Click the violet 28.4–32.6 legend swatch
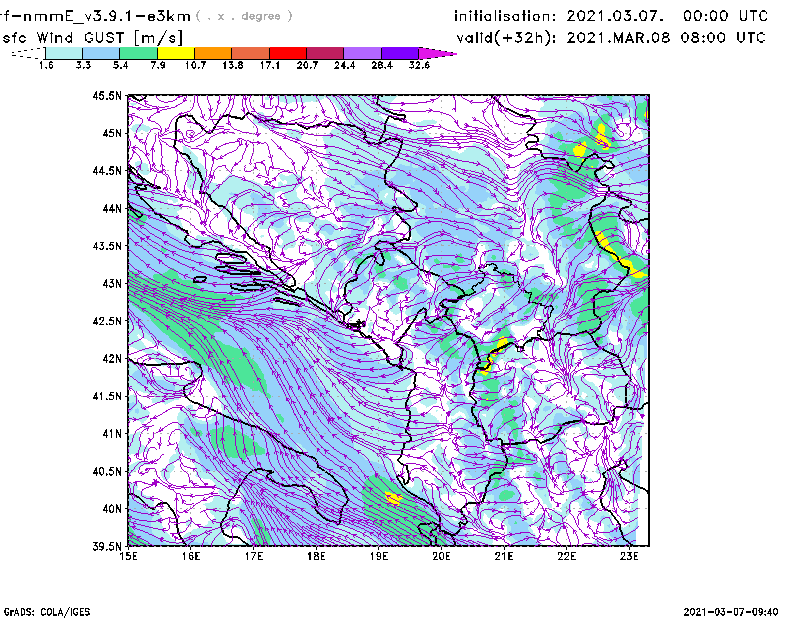Screen dimensions: 800x618 tap(399, 53)
